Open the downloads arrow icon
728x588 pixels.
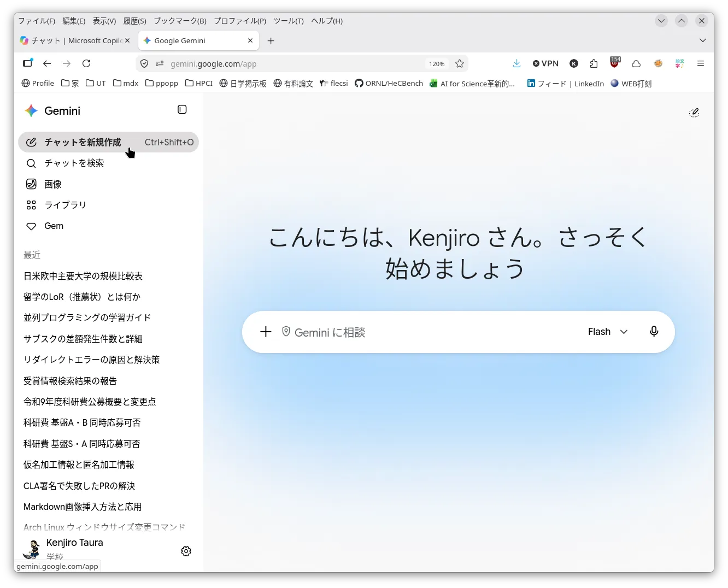point(516,63)
